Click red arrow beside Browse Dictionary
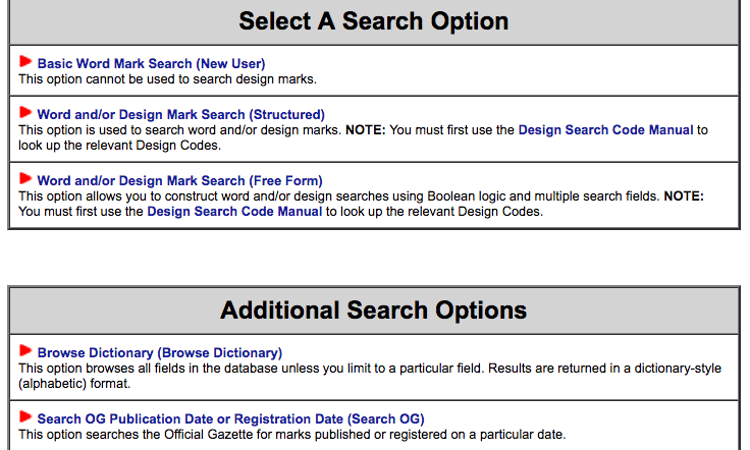The width and height of the screenshot is (750, 450). [26, 351]
